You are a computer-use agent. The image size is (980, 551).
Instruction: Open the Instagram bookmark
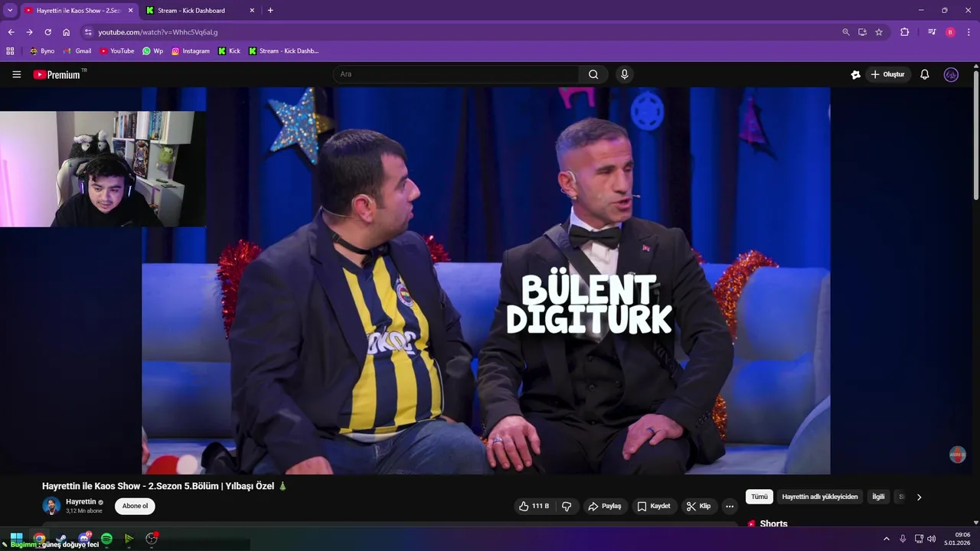(x=191, y=51)
